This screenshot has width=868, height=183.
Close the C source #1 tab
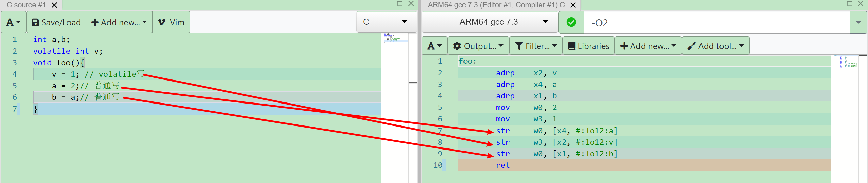(x=54, y=5)
